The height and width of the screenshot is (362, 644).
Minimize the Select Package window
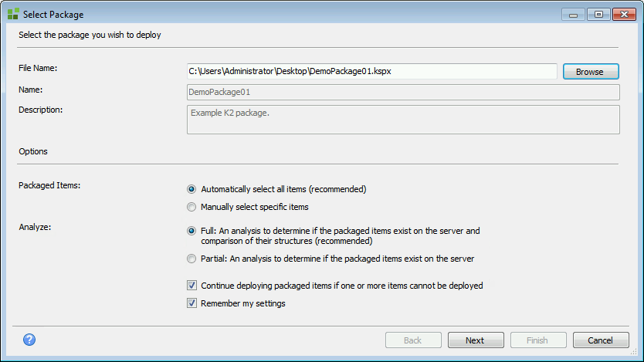click(x=572, y=14)
